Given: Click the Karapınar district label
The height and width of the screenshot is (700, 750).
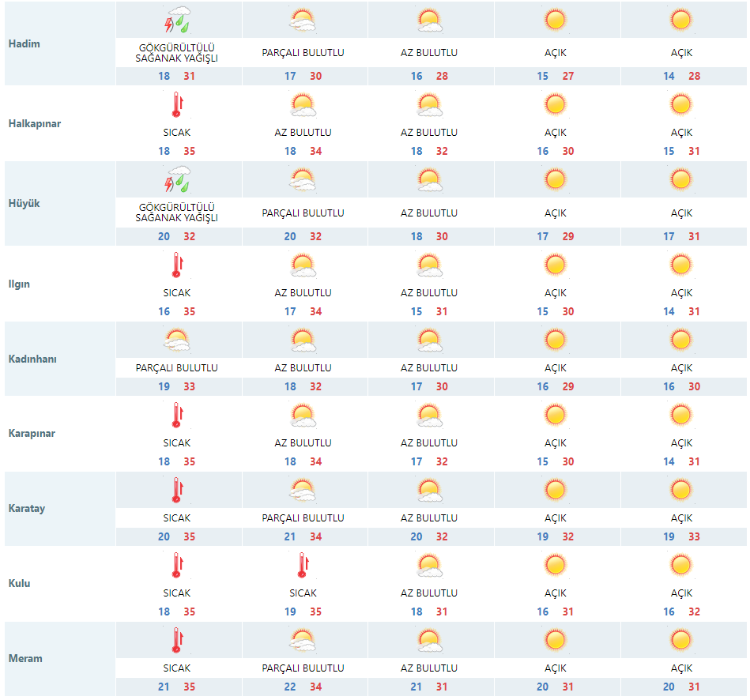Looking at the screenshot, I should [32, 434].
